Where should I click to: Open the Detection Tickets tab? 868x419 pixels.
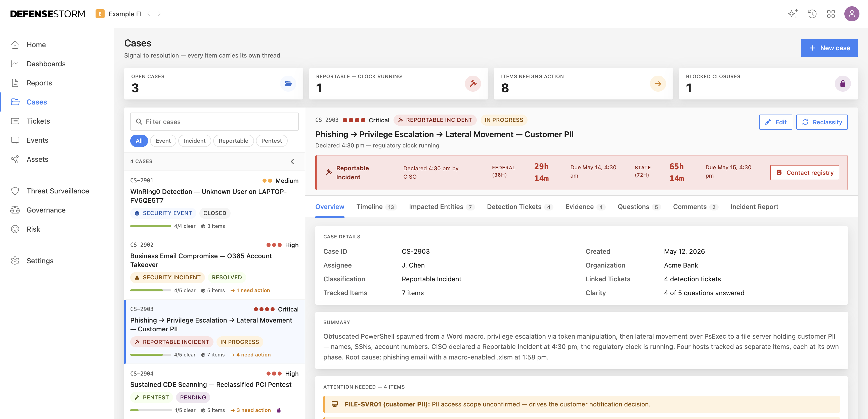click(x=520, y=207)
